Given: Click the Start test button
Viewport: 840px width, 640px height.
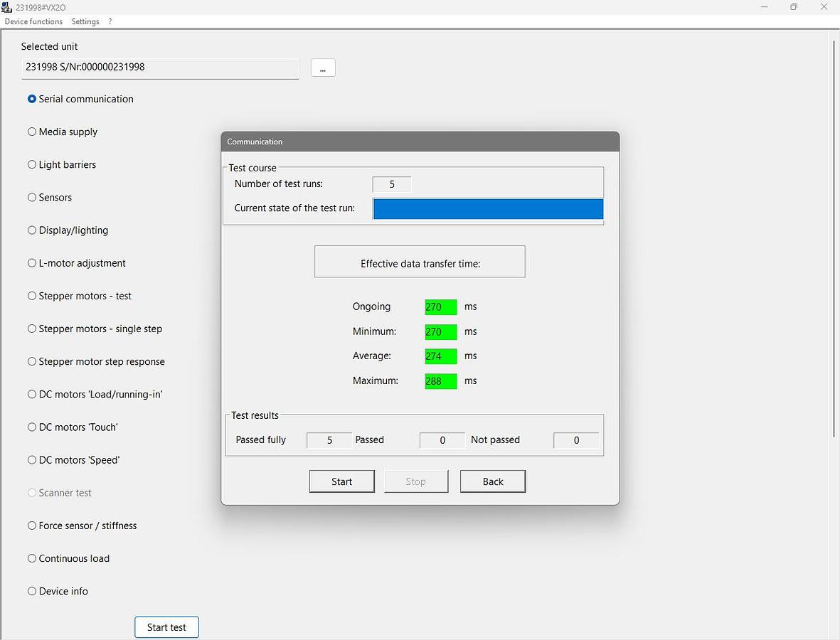Looking at the screenshot, I should [x=166, y=627].
